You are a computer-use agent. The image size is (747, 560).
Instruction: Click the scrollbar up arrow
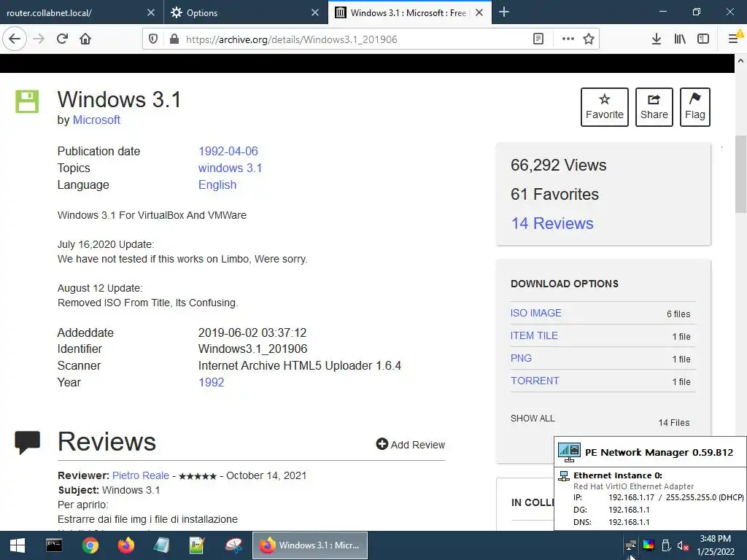coord(740,61)
